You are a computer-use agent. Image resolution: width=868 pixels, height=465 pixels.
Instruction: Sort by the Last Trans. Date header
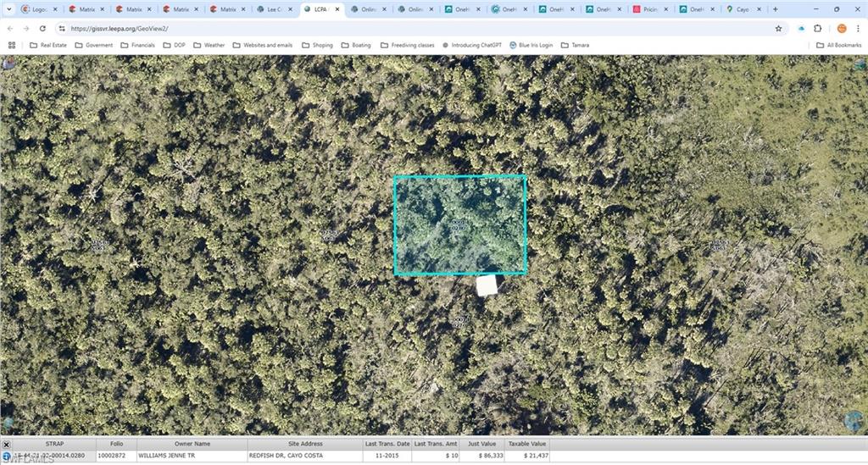tap(387, 444)
